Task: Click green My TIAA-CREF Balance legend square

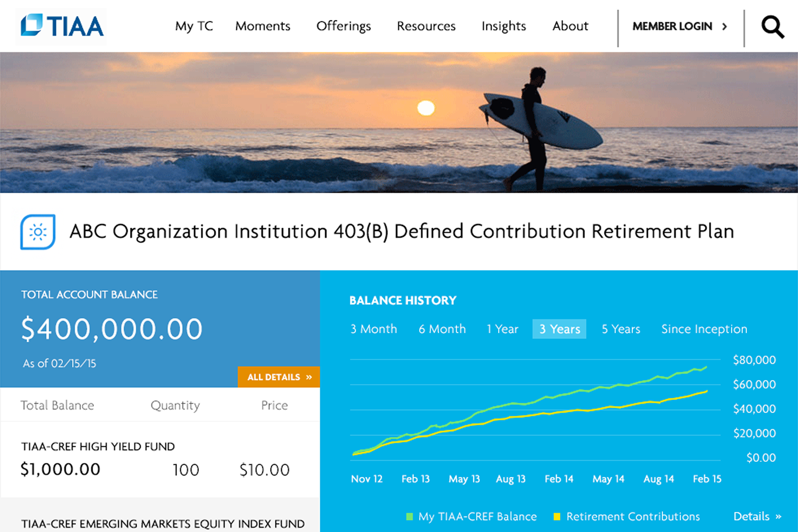Action: click(x=409, y=517)
